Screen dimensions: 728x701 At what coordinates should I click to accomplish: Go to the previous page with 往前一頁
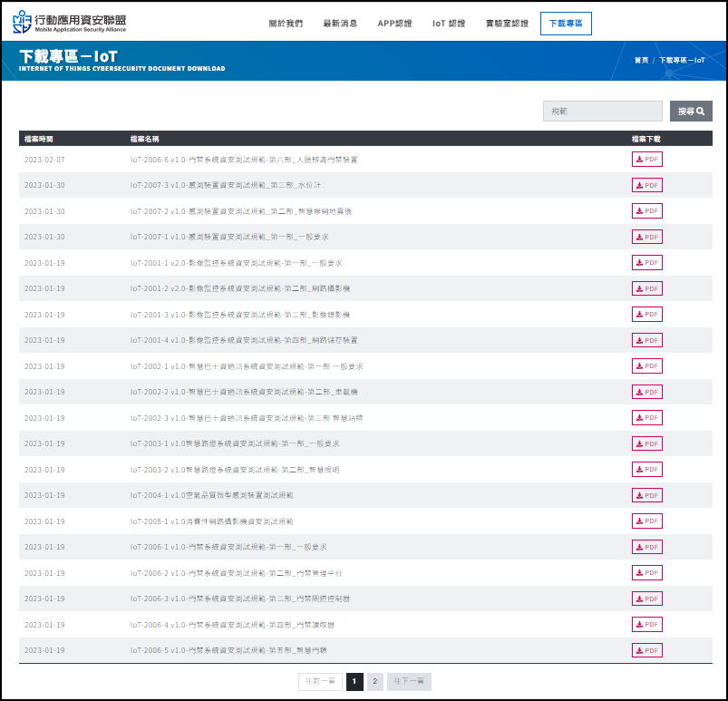[x=320, y=681]
